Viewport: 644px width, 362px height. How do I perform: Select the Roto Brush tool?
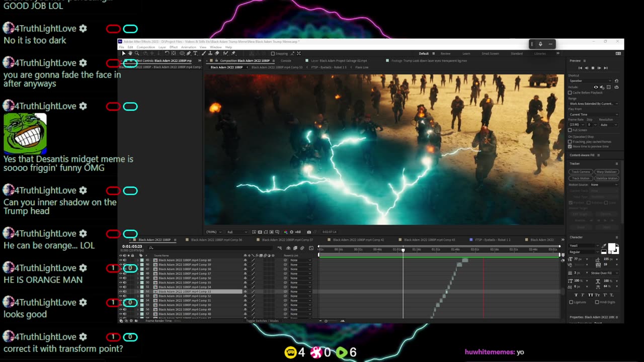(x=225, y=53)
